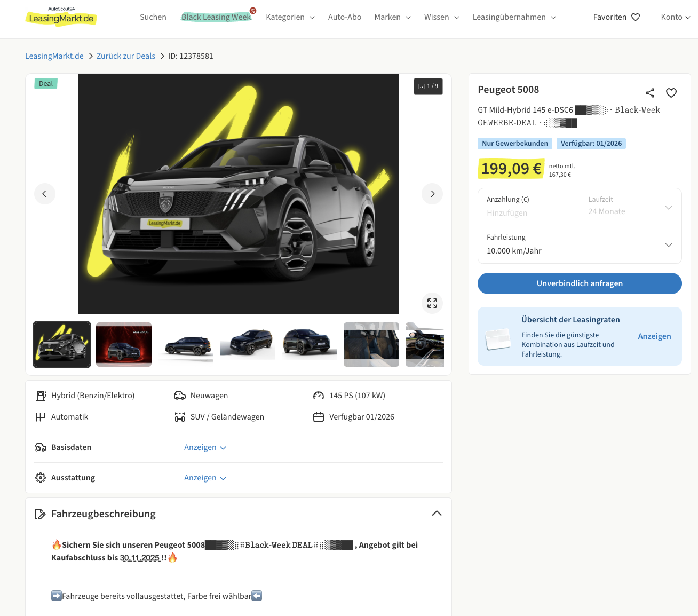Collapse the Fahrzeugbeschreibung section
Viewport: 698px width, 616px height.
[x=437, y=514]
